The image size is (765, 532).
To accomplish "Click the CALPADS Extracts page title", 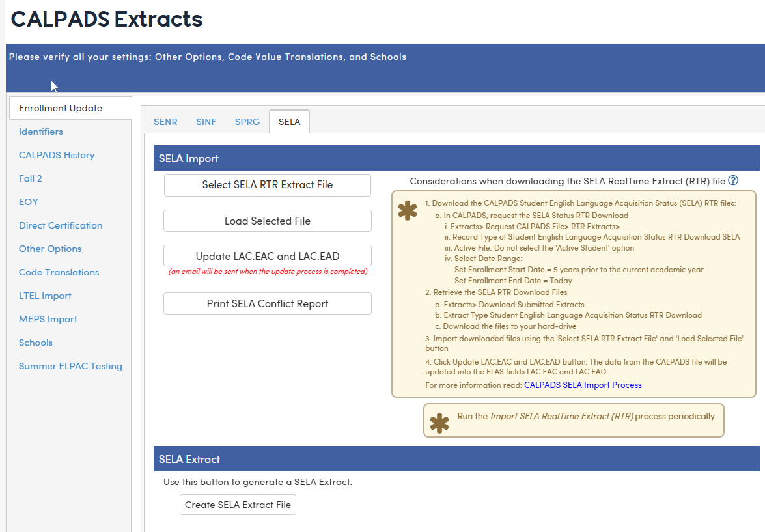I will click(106, 19).
